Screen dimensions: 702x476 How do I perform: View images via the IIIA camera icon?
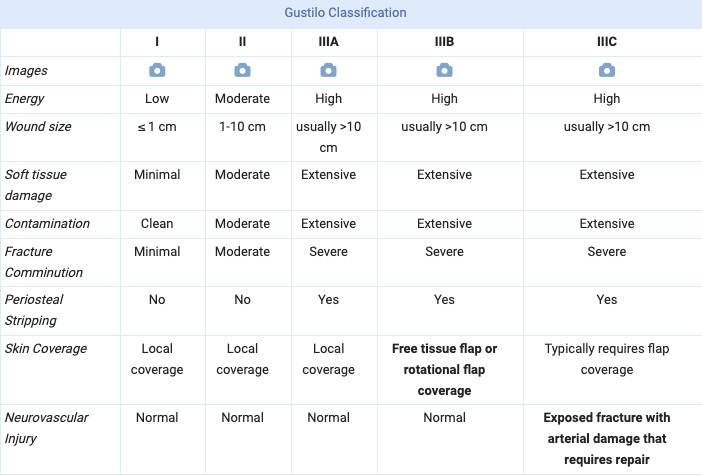tap(328, 70)
